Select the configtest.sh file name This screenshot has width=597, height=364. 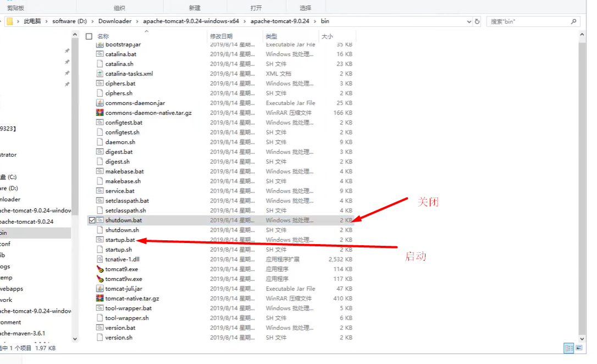point(122,133)
